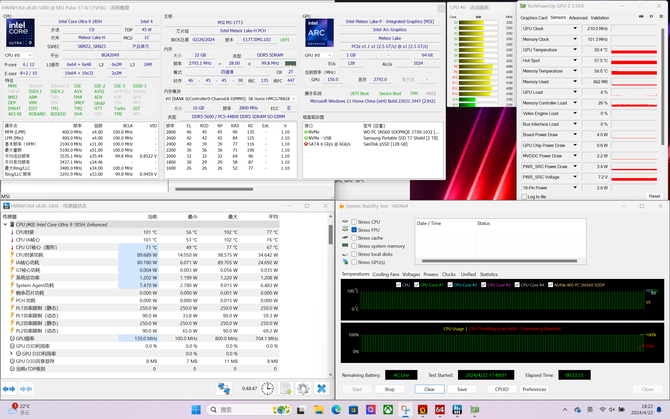
Task: Open GPU-Z hamburger menu icon
Action: 661,17
